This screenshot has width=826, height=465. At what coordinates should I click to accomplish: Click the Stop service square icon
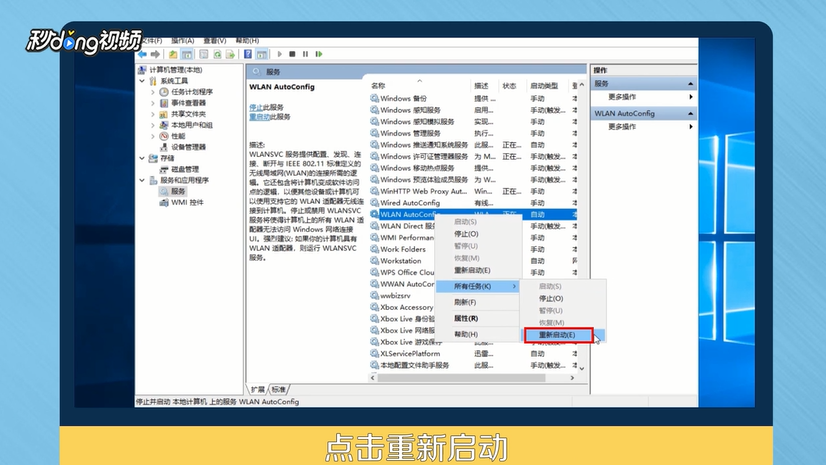click(292, 54)
